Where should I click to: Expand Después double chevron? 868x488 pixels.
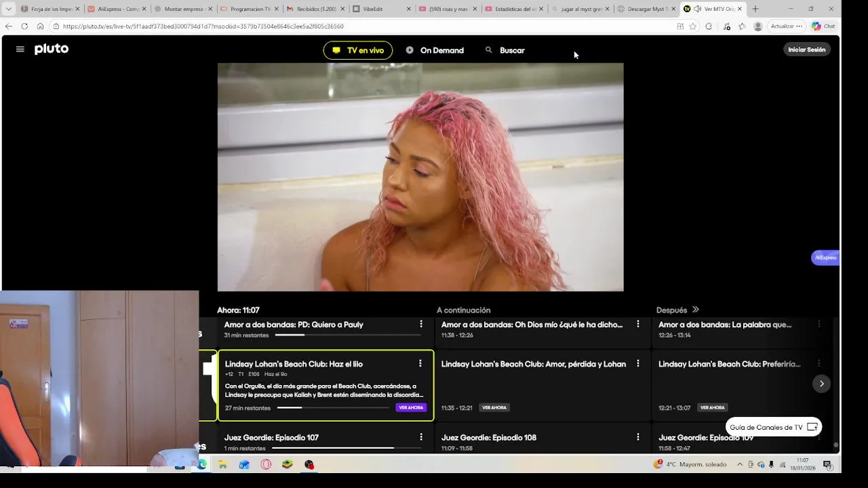pyautogui.click(x=695, y=310)
